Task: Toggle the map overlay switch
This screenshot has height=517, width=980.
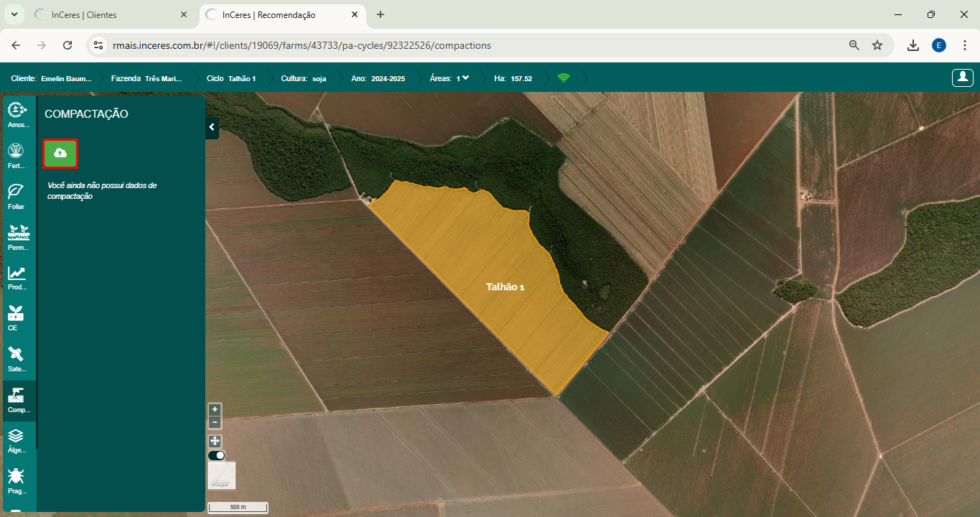Action: (x=216, y=455)
